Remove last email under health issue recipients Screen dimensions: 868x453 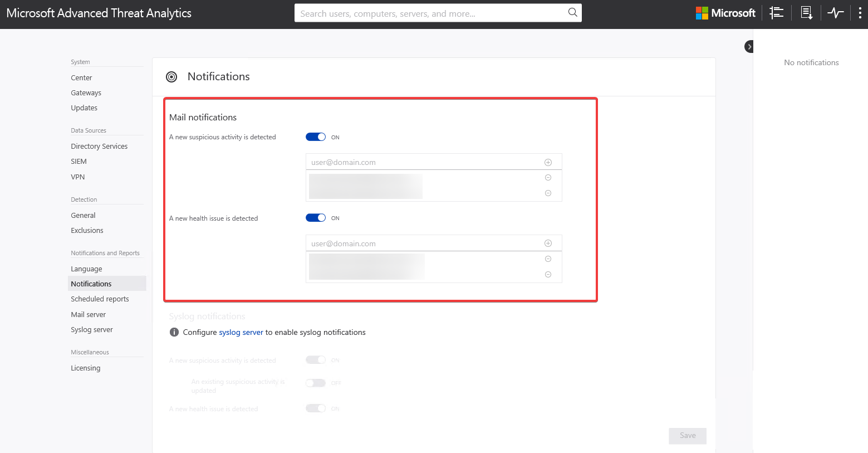548,275
